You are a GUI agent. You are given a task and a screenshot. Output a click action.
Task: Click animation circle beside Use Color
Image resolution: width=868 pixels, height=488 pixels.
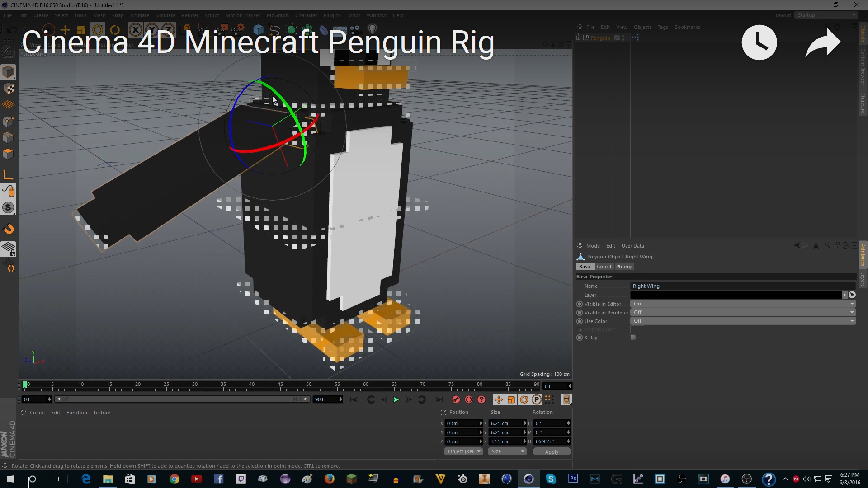tap(580, 321)
